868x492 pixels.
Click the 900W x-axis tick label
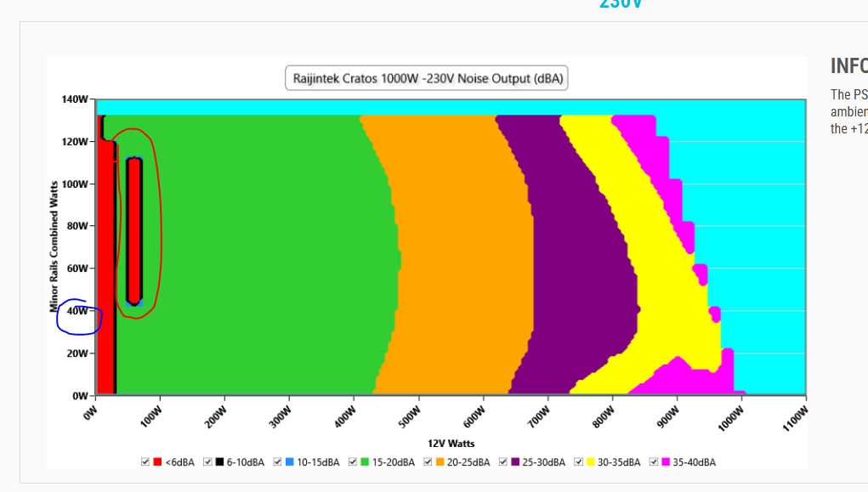pos(667,416)
